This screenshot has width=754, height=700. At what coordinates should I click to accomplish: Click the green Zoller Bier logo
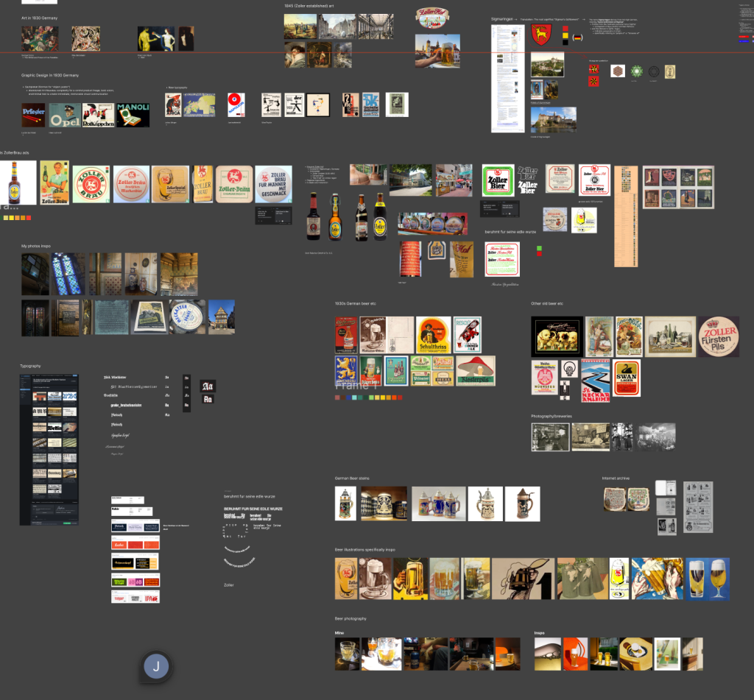(498, 181)
